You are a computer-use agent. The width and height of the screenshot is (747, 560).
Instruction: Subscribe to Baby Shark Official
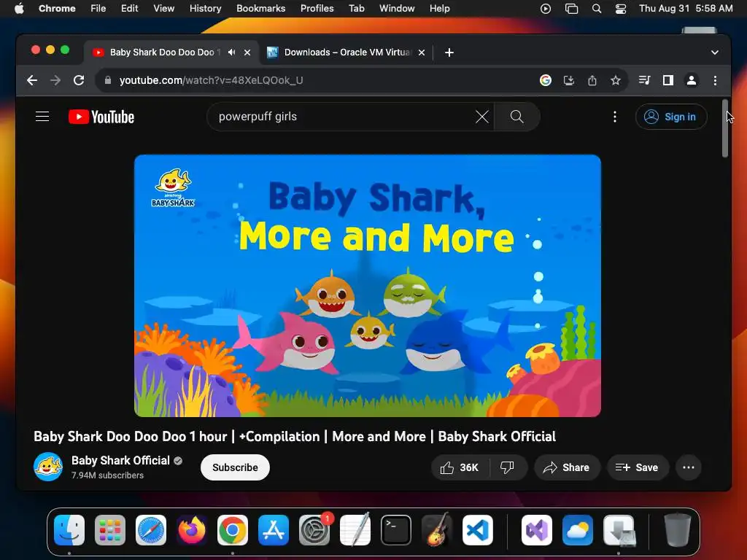pos(235,467)
